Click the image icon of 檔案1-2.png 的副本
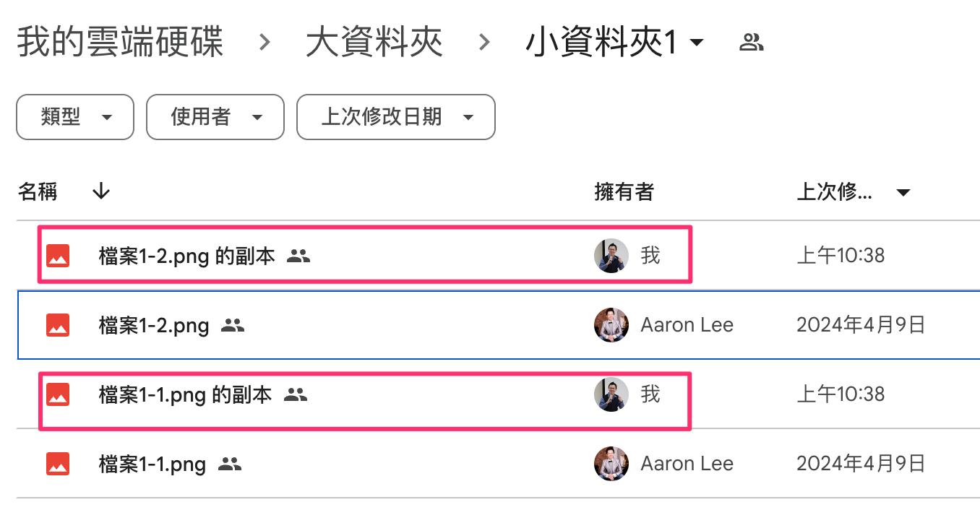This screenshot has width=980, height=510. pos(58,256)
